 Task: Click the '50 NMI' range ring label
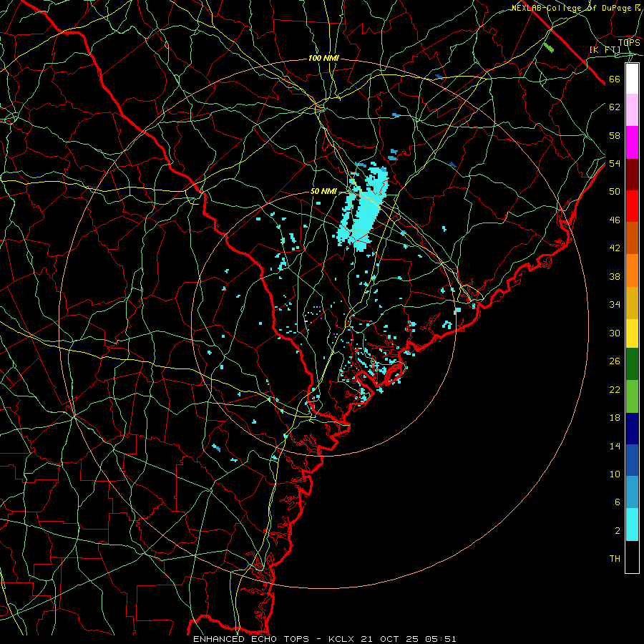click(323, 191)
